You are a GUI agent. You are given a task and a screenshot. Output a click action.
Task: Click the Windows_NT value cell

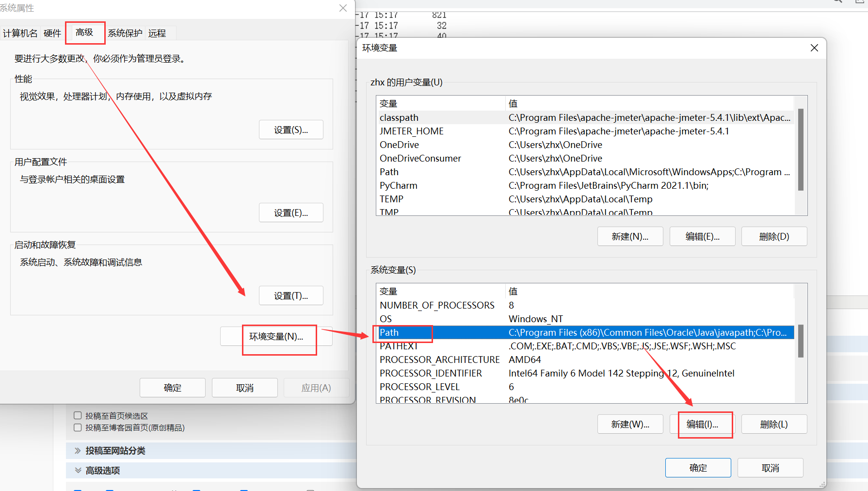click(x=536, y=319)
